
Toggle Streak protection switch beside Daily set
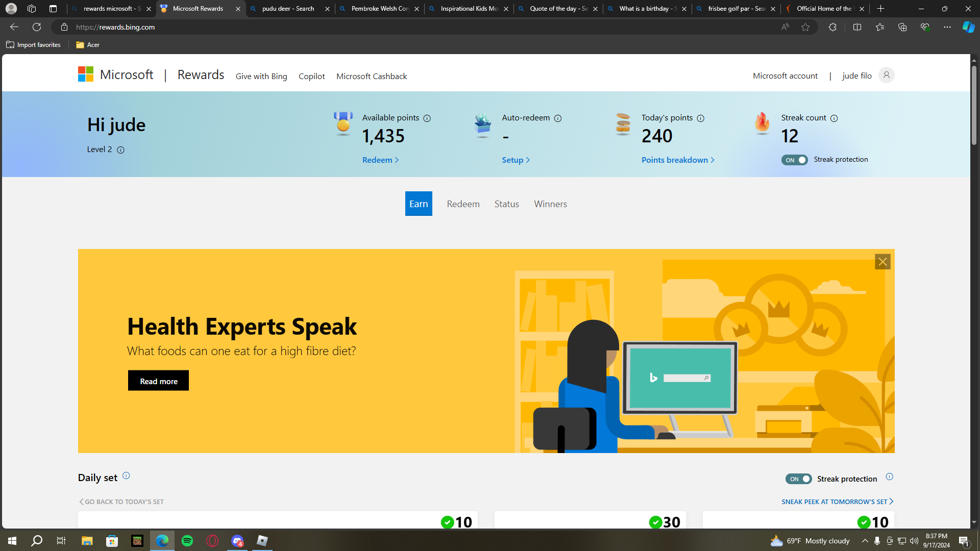tap(798, 479)
